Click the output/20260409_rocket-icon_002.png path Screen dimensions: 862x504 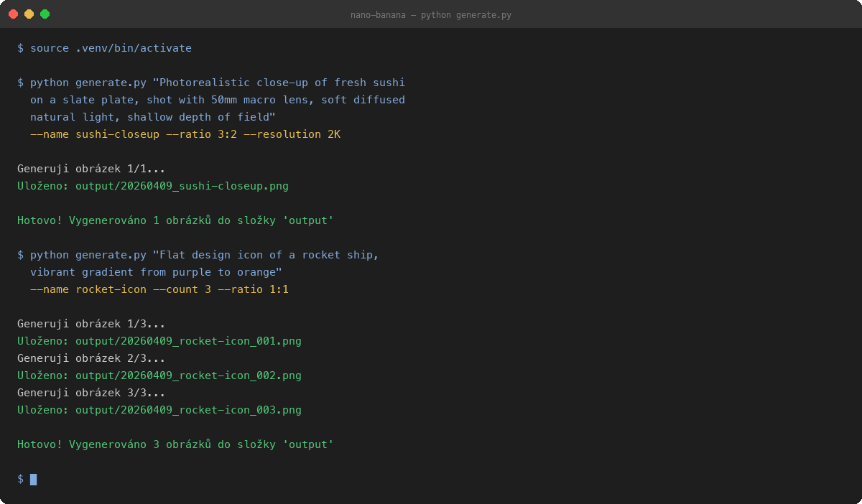(190, 375)
